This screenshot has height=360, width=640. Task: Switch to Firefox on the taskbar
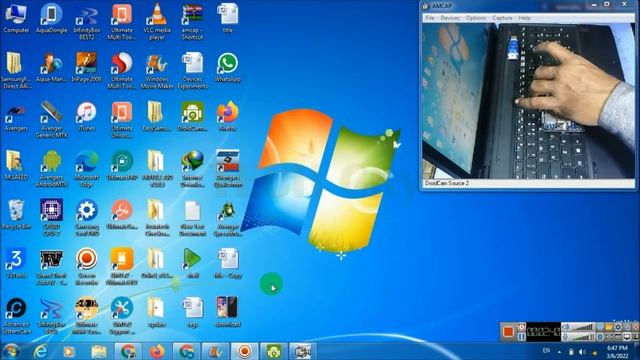point(157,351)
